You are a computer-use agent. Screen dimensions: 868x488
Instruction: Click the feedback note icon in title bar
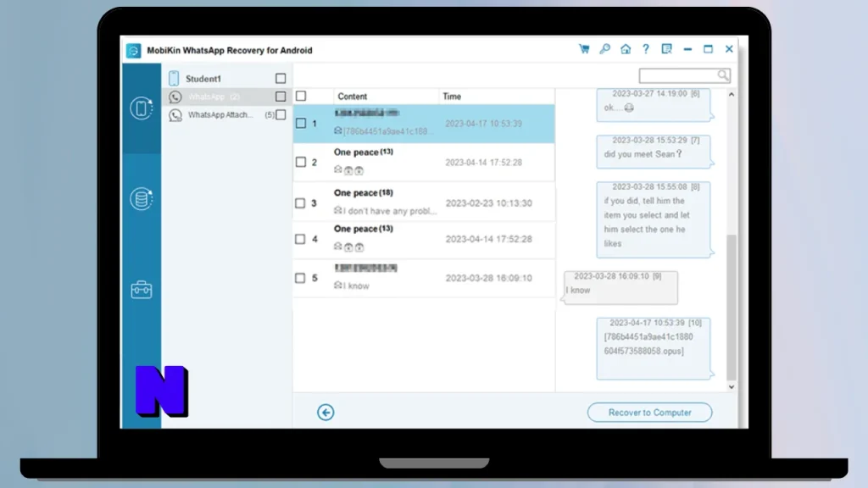coord(666,49)
